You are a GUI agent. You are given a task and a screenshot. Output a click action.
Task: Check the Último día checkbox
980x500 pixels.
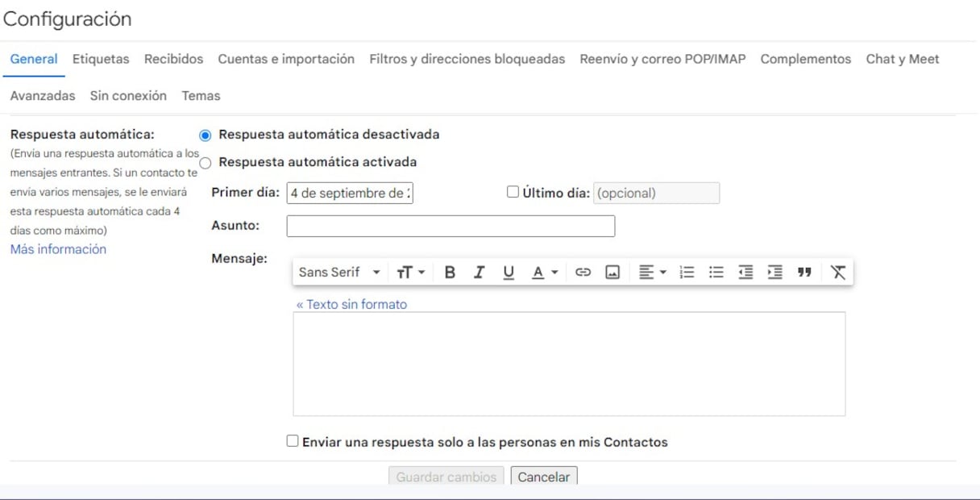513,193
